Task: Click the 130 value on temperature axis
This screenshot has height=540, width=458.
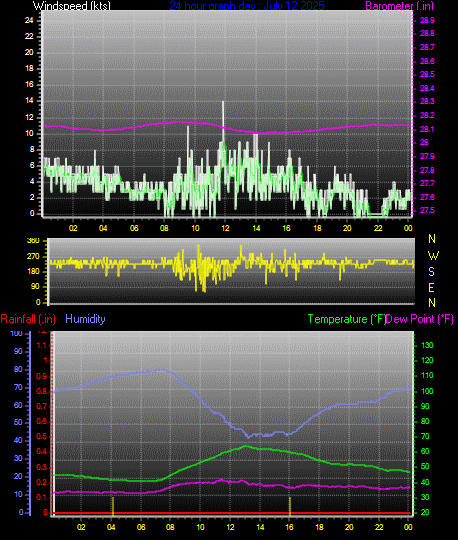Action: [427, 345]
